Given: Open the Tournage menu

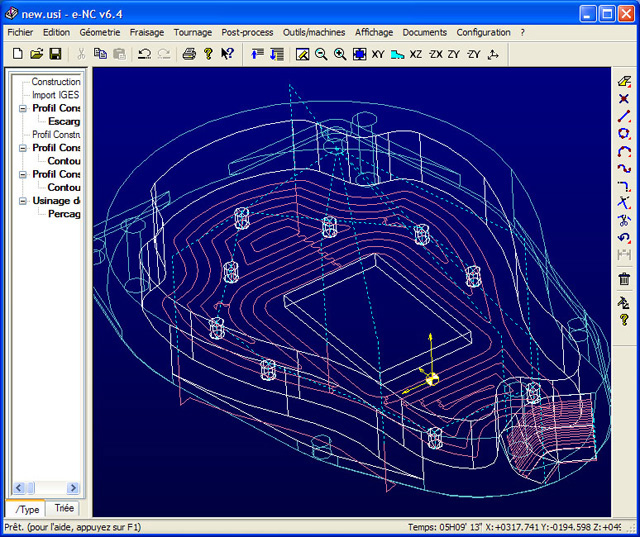Looking at the screenshot, I should pos(193,33).
